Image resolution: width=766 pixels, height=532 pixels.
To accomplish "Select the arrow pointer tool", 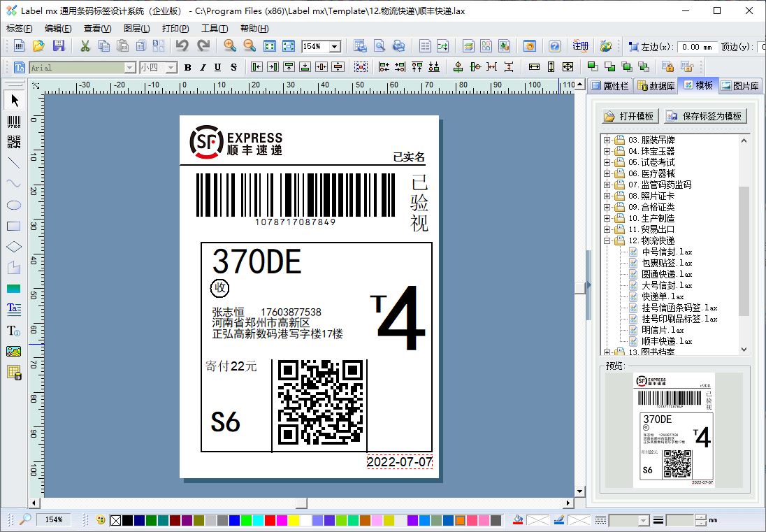I will [x=14, y=101].
